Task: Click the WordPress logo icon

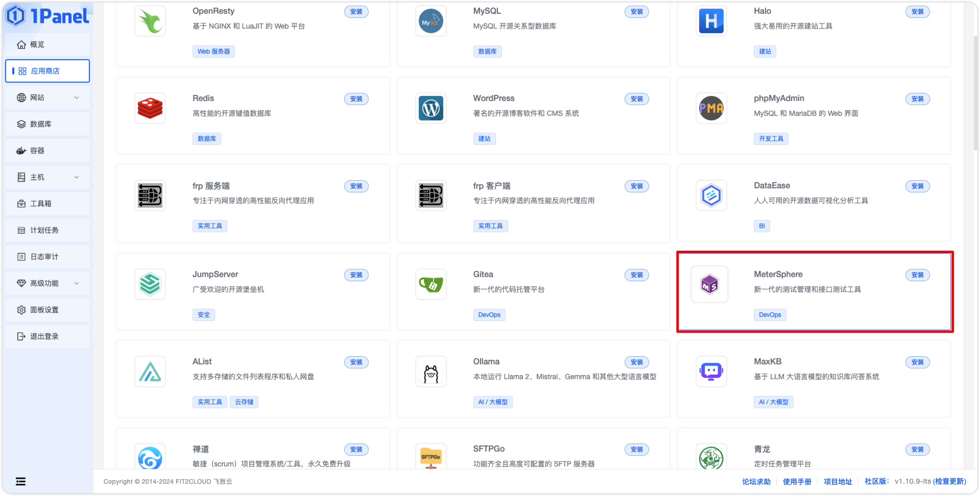Action: pyautogui.click(x=431, y=108)
